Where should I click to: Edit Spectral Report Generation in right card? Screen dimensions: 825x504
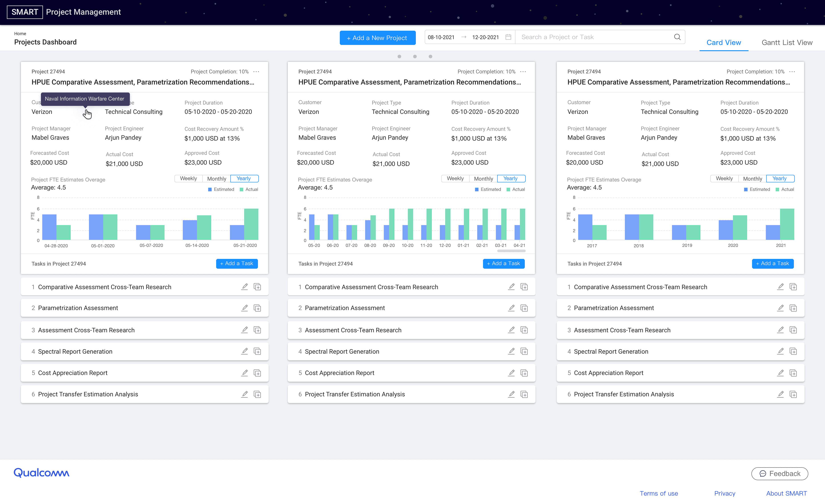781,351
